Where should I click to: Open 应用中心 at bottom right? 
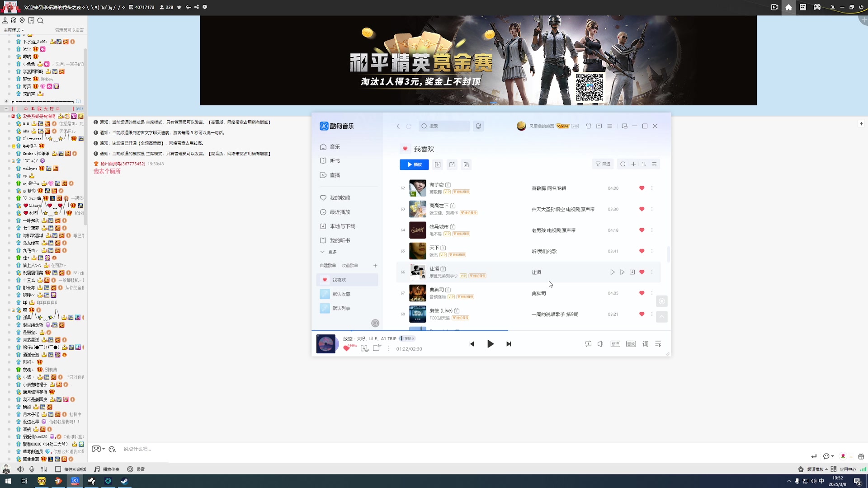(844, 469)
